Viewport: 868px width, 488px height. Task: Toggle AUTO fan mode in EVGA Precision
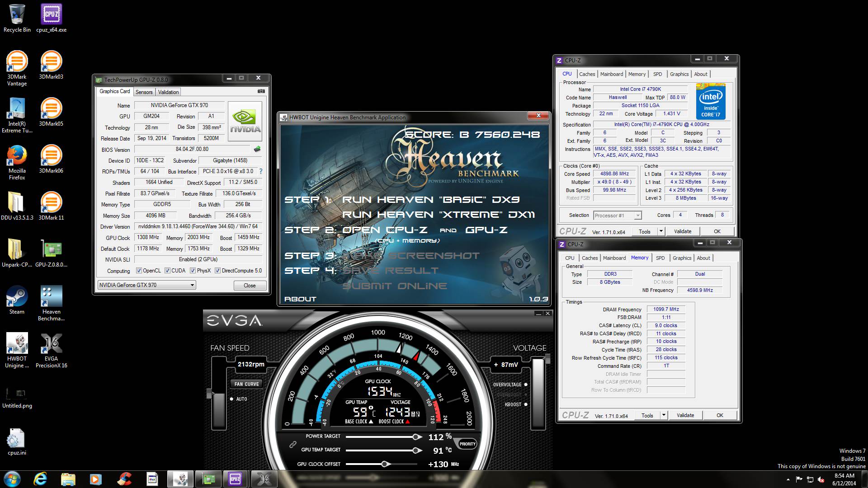coord(231,399)
